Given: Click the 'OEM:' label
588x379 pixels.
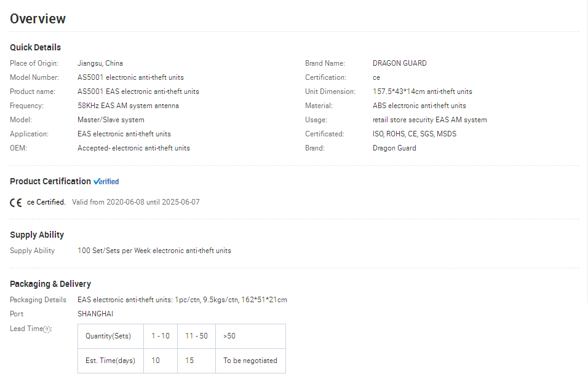Looking at the screenshot, I should (x=18, y=148).
